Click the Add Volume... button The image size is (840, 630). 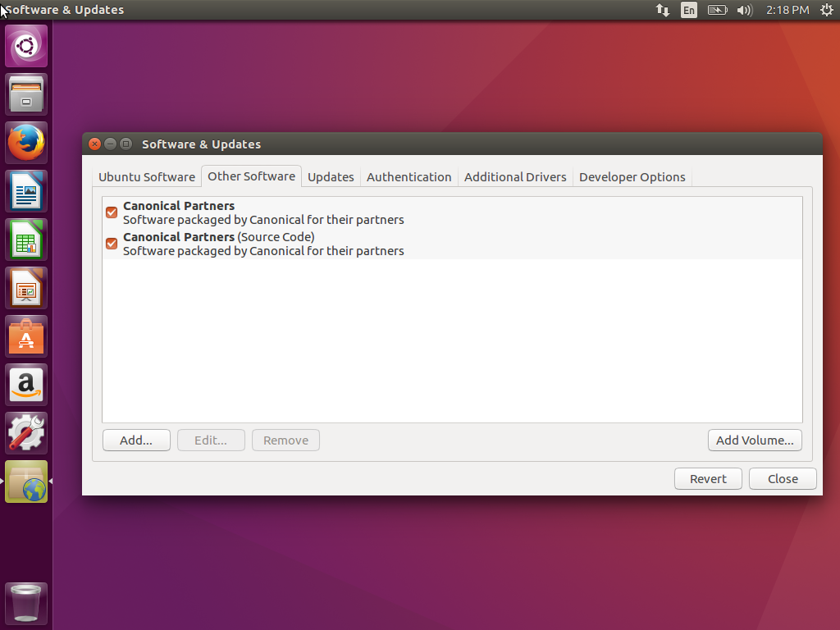(755, 441)
